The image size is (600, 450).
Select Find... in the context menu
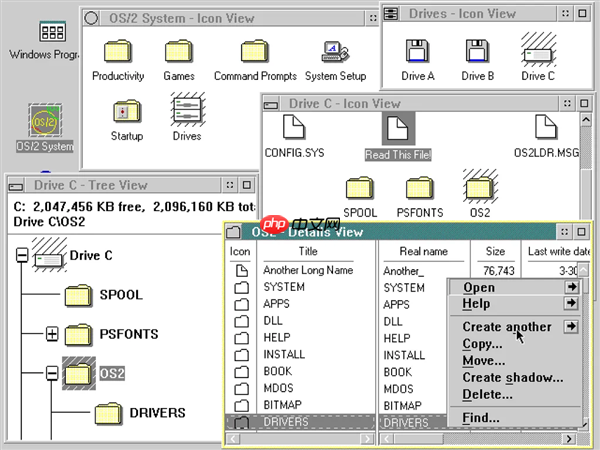[x=481, y=417]
